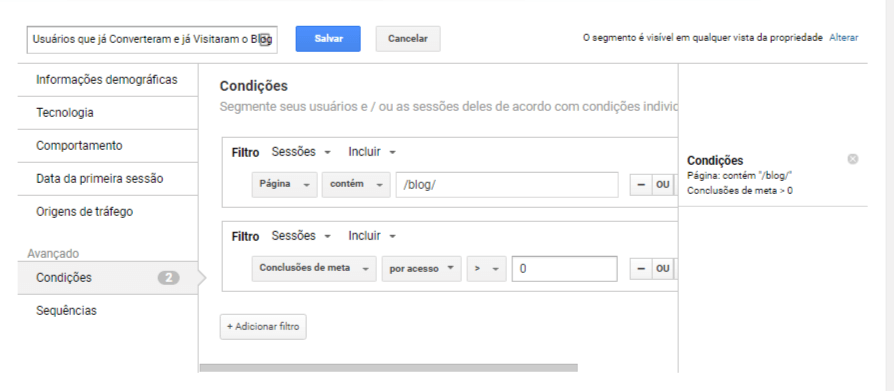Change first filter's Sessões scope dropdown
Image resolution: width=894 pixels, height=391 pixels.
pos(301,152)
